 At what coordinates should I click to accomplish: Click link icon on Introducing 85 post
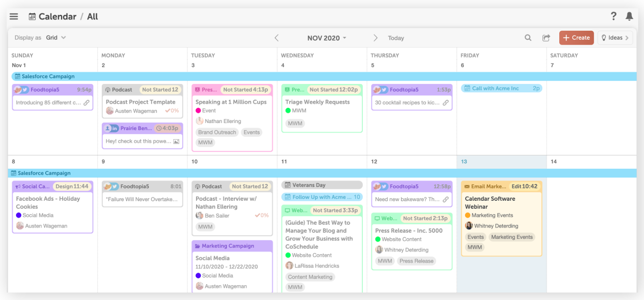pos(86,103)
